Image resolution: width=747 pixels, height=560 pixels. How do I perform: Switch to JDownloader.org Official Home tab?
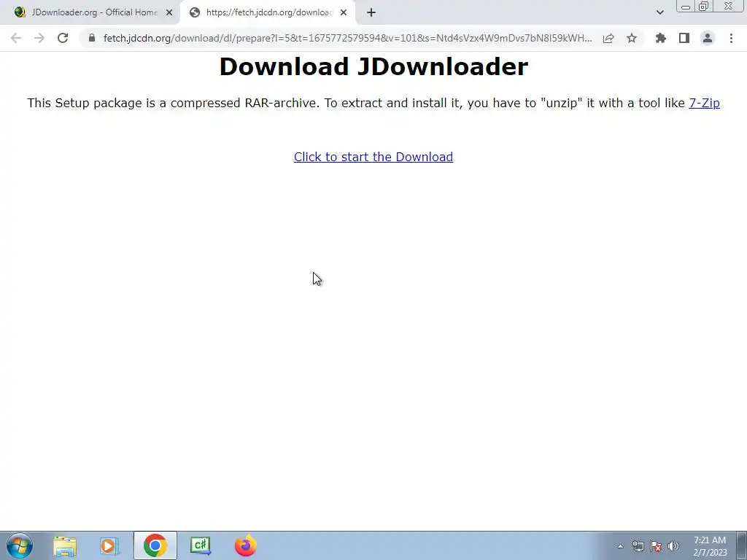pos(90,12)
